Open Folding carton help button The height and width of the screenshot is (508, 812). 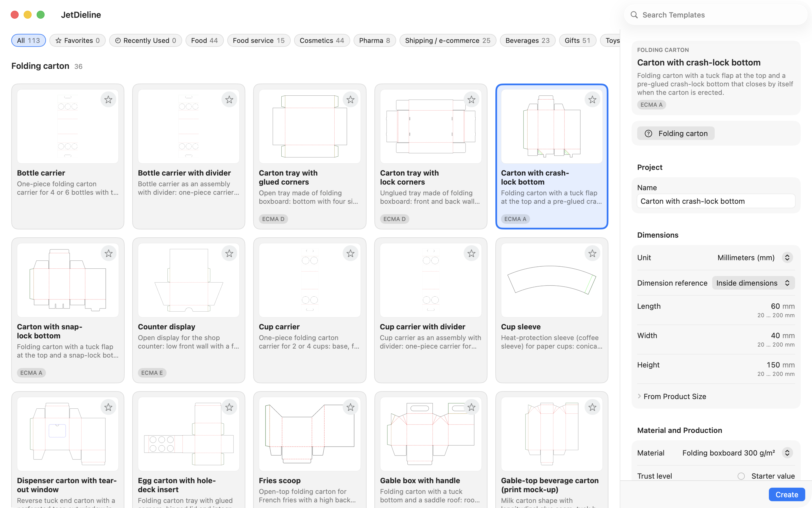pos(676,133)
